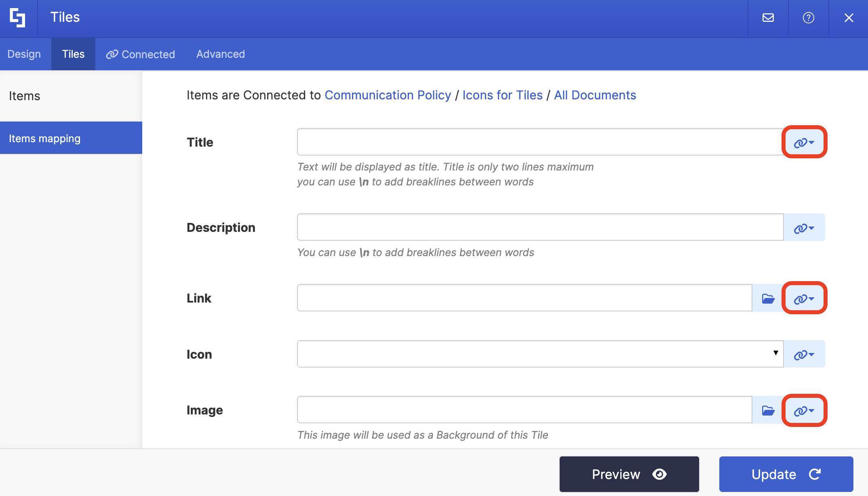
Task: Open the Icons for Tiles link
Action: 502,95
